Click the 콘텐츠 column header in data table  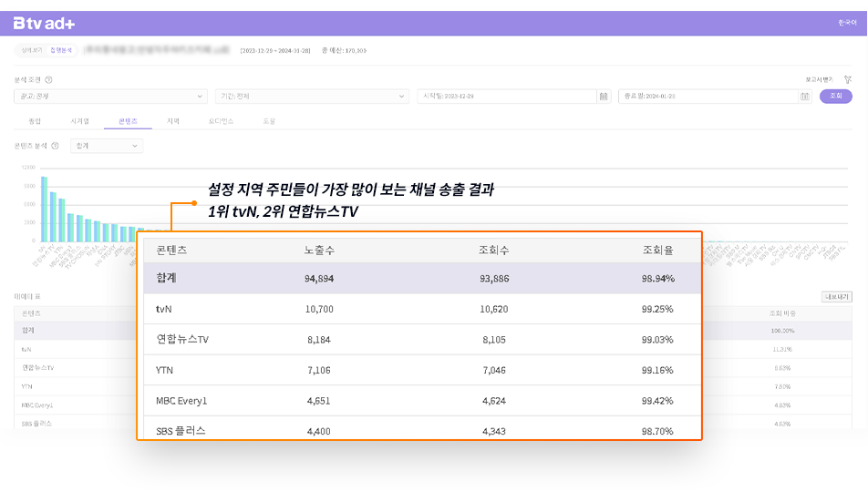coord(31,313)
